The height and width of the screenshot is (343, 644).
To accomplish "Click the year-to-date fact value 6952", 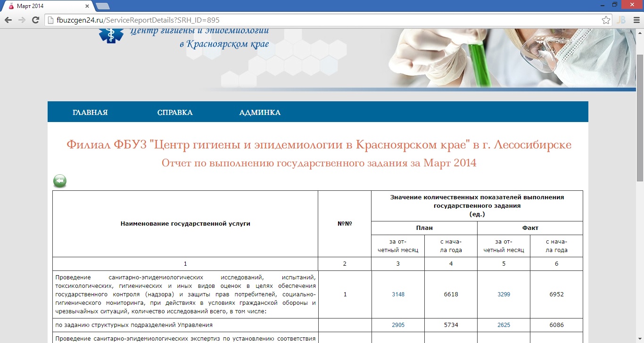I will coord(557,294).
